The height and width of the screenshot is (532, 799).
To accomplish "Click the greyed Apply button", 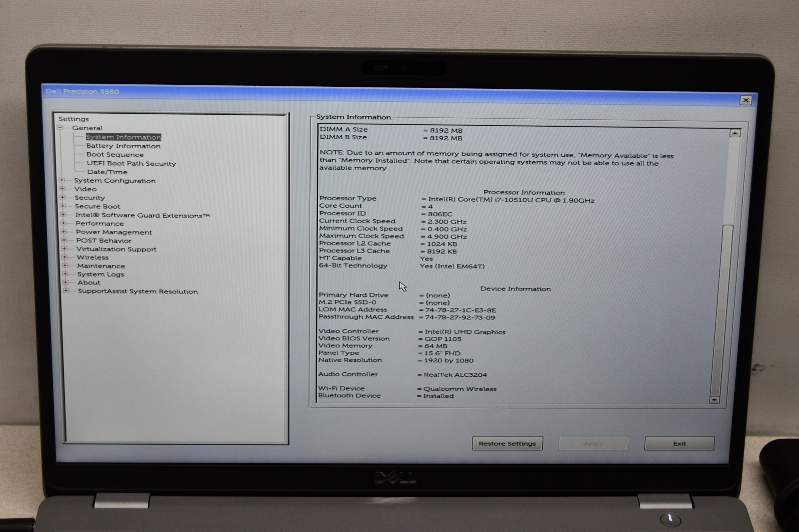I will (594, 444).
